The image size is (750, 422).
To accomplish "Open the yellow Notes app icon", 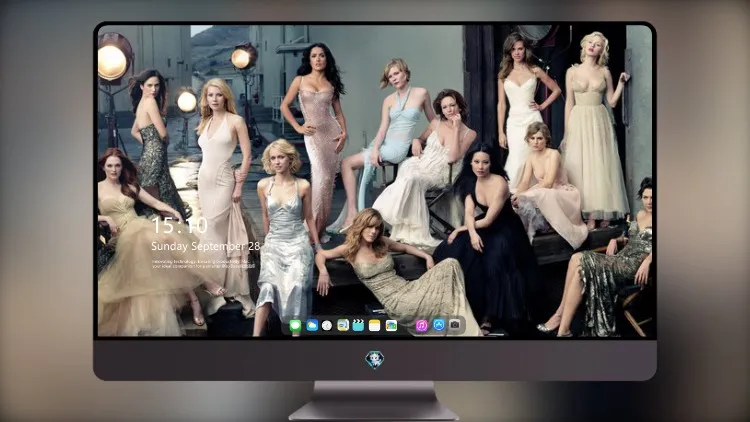I will pos(375,326).
